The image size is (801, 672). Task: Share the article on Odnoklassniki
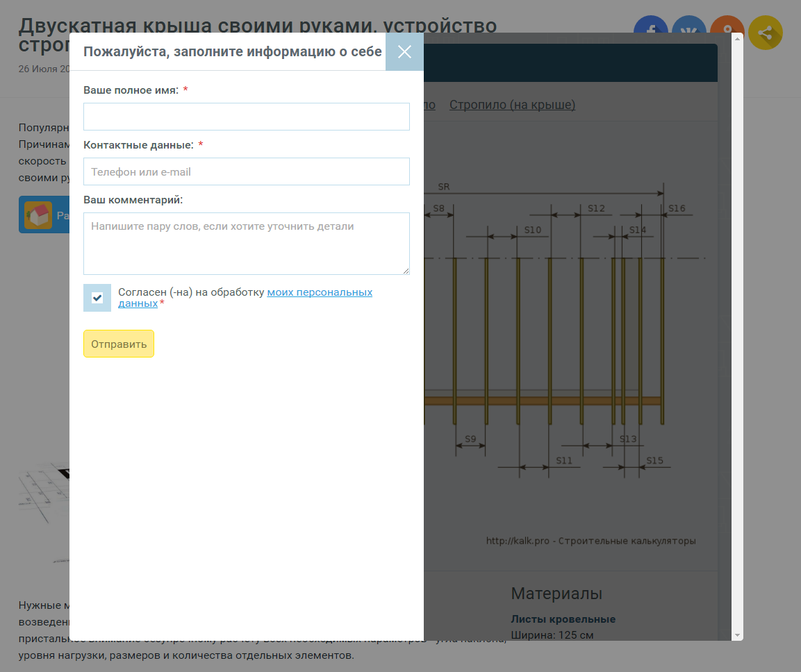coord(727,24)
